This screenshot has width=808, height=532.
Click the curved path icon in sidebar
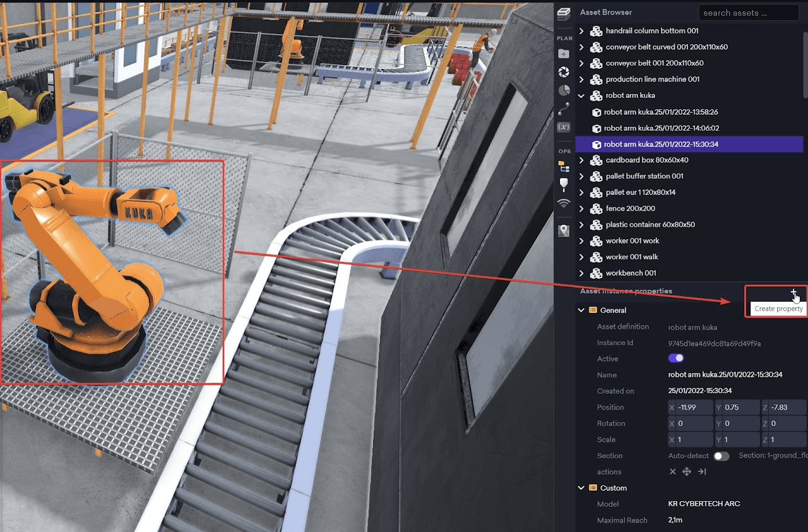tap(564, 109)
